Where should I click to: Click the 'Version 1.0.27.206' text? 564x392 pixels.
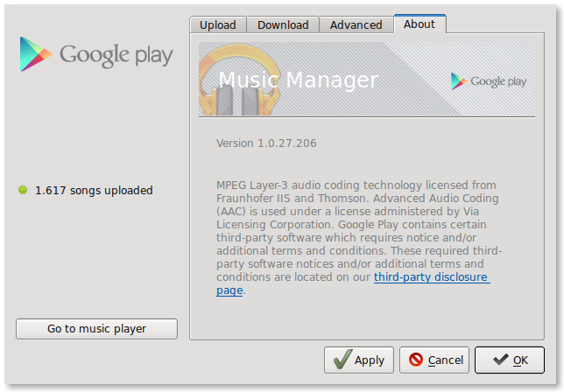266,143
